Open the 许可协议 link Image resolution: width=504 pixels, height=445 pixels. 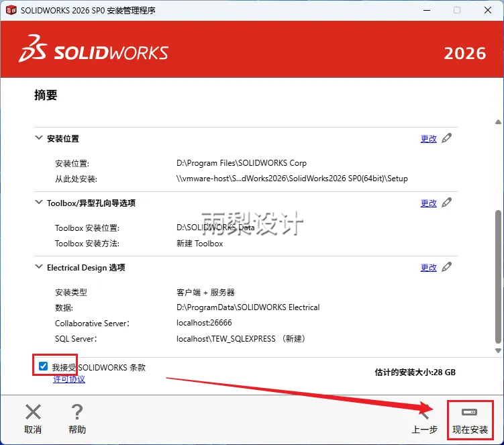69,379
